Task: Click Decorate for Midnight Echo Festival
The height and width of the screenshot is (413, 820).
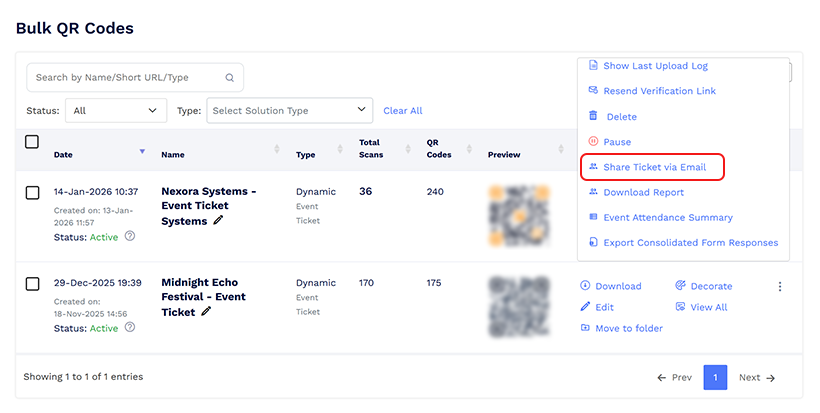Action: [x=703, y=286]
